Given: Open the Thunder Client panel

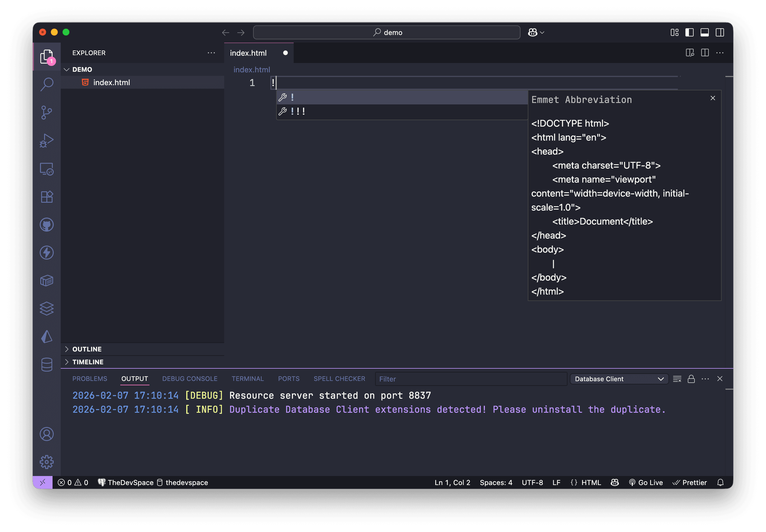Looking at the screenshot, I should pyautogui.click(x=47, y=252).
